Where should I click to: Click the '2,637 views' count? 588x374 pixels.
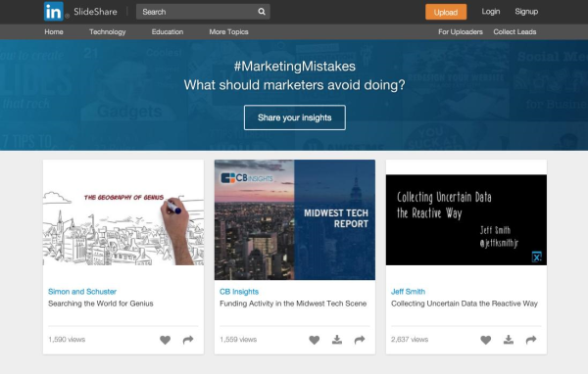(x=410, y=340)
